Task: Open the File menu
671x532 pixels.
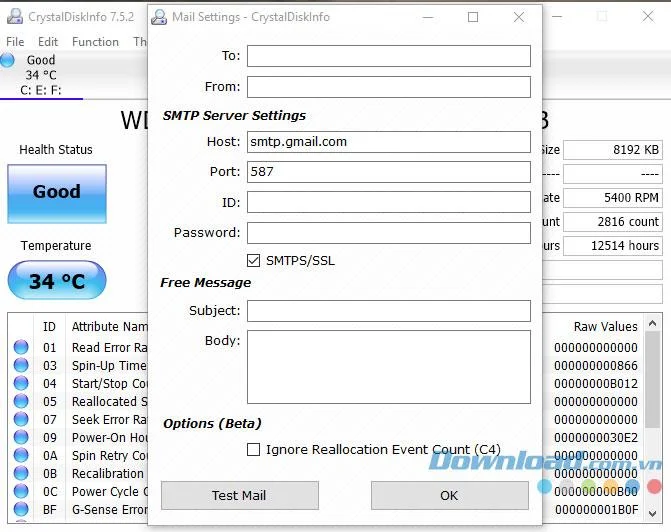Action: 15,42
